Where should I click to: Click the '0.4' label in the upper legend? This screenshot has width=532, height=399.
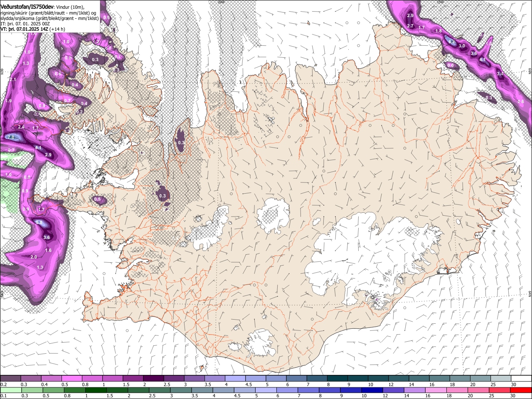click(44, 384)
